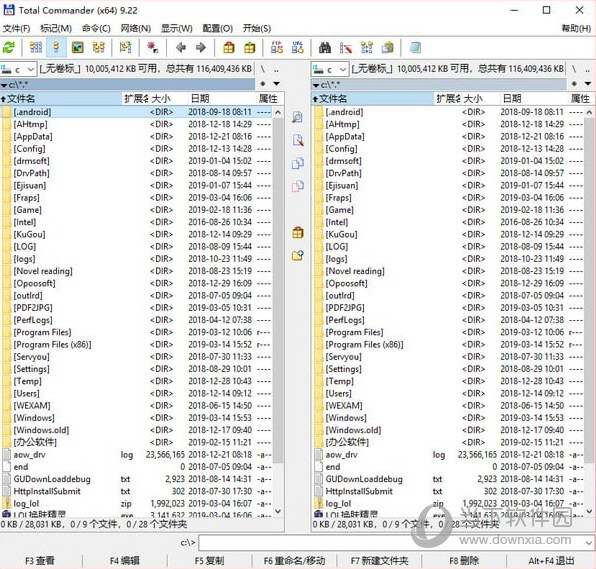Screen dimensions: 596x569
Task: Expand the left path c:\*.* dropdown arrow
Action: [4, 85]
